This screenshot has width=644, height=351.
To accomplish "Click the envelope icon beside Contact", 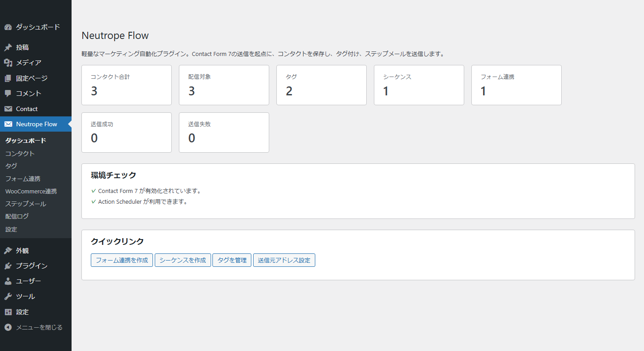I will tap(8, 109).
